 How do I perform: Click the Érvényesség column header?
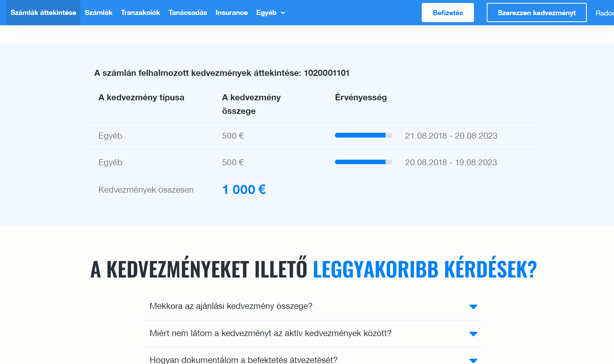click(x=361, y=97)
